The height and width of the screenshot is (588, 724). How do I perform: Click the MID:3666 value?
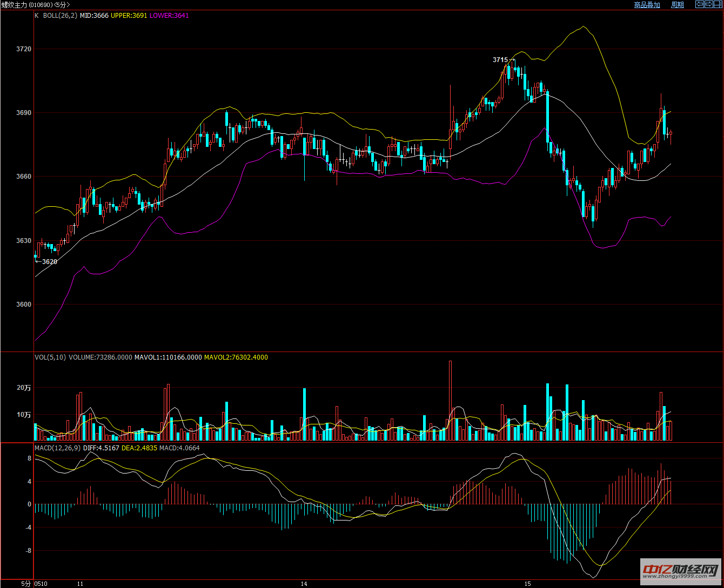pos(95,16)
